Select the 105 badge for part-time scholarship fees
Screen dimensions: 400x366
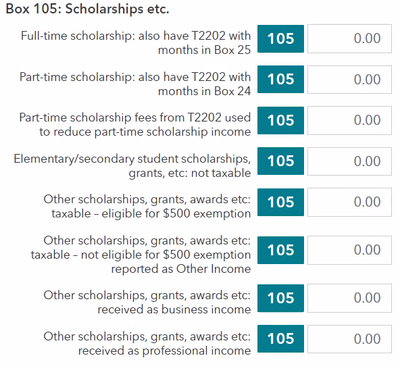click(281, 120)
